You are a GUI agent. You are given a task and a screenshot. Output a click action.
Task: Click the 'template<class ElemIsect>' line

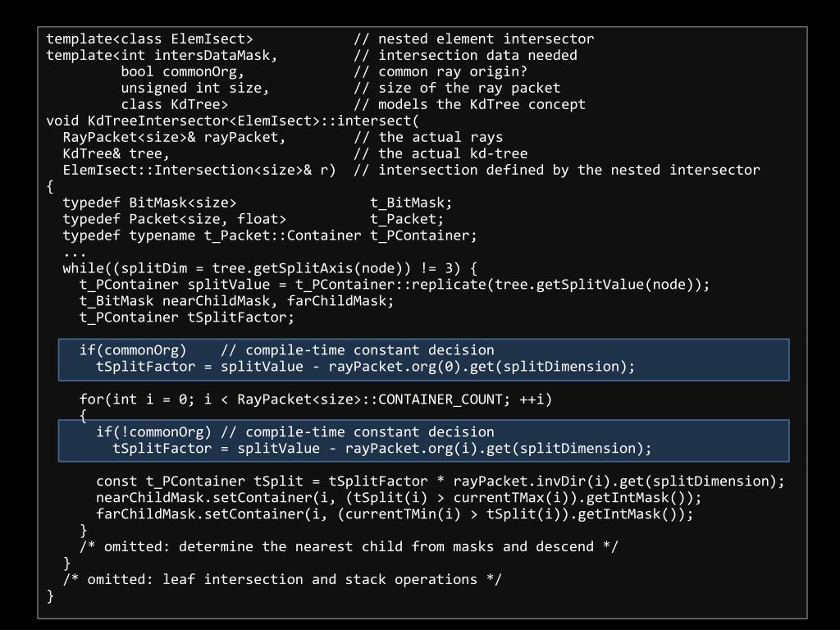(149, 39)
